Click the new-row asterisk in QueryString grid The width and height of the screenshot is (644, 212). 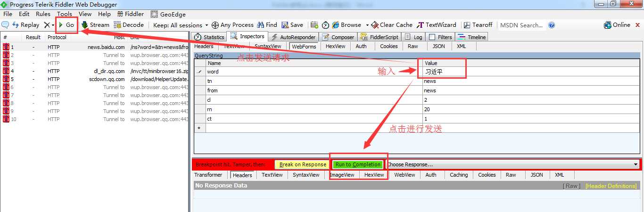point(199,128)
